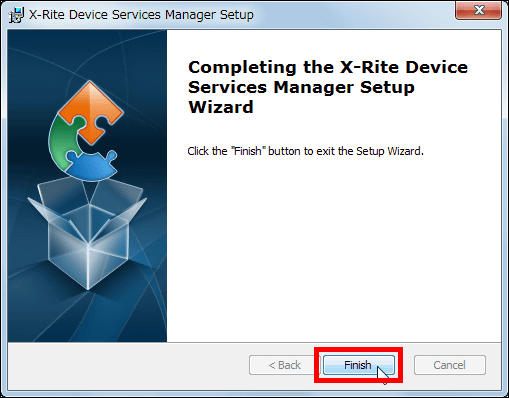Screen dimensions: 509x398
Task: Click the banner area below the glass box
Action: [87, 317]
